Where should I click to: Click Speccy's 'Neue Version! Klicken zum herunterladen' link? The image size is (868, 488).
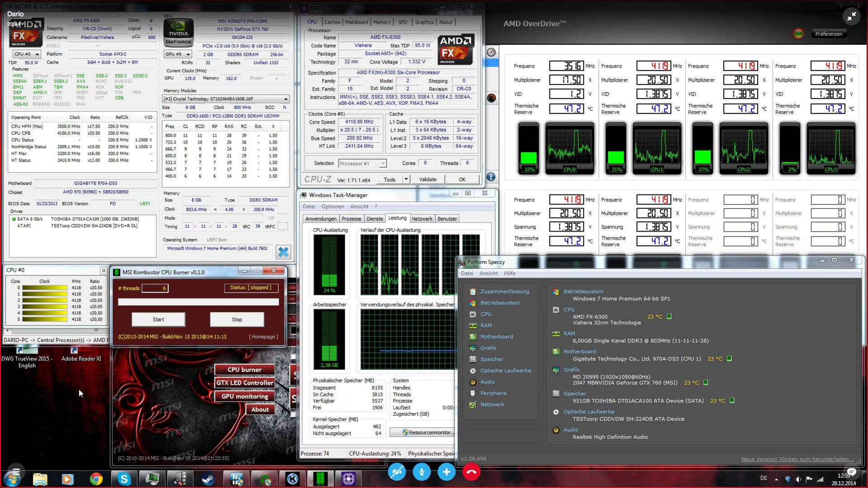pos(797,459)
